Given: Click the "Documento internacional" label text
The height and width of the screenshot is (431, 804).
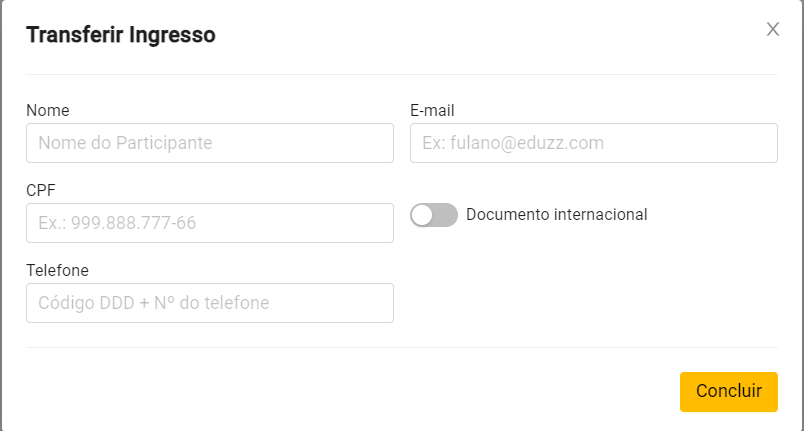Looking at the screenshot, I should pos(556,214).
